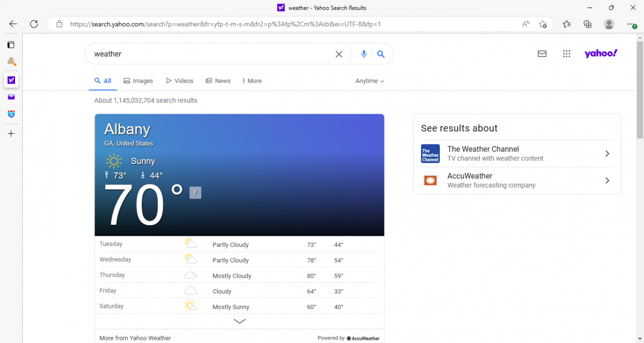The width and height of the screenshot is (644, 343).
Task: Start voice search with the microphone icon
Action: tap(364, 54)
